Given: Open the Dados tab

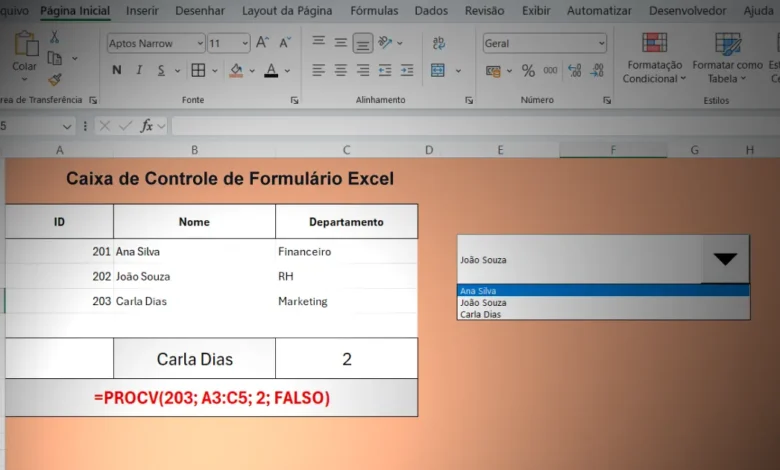Looking at the screenshot, I should (431, 10).
